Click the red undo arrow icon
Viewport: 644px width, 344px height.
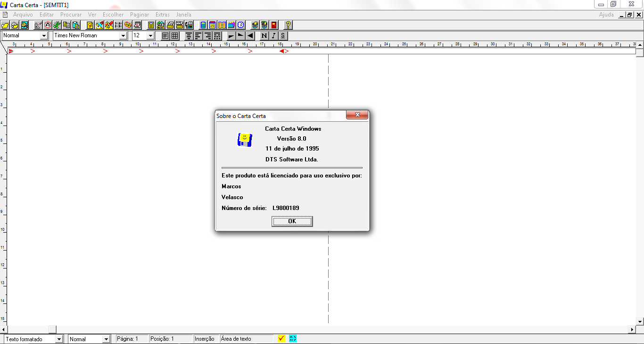48,25
